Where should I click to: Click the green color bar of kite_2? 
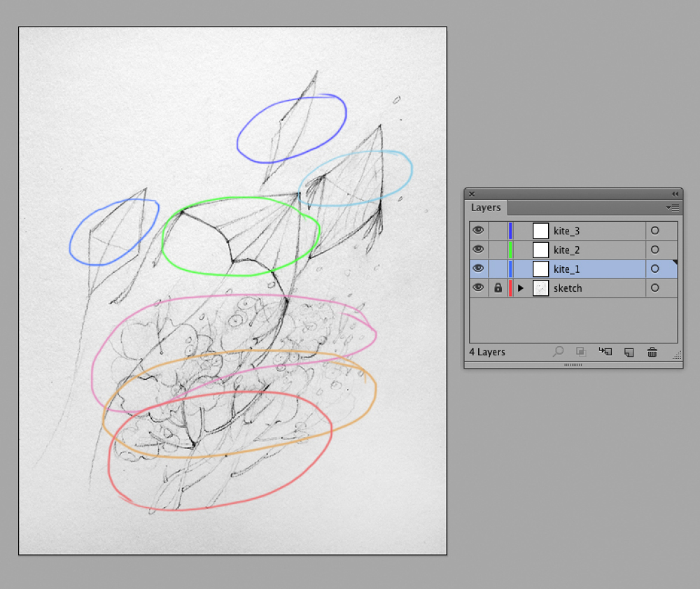pyautogui.click(x=510, y=250)
